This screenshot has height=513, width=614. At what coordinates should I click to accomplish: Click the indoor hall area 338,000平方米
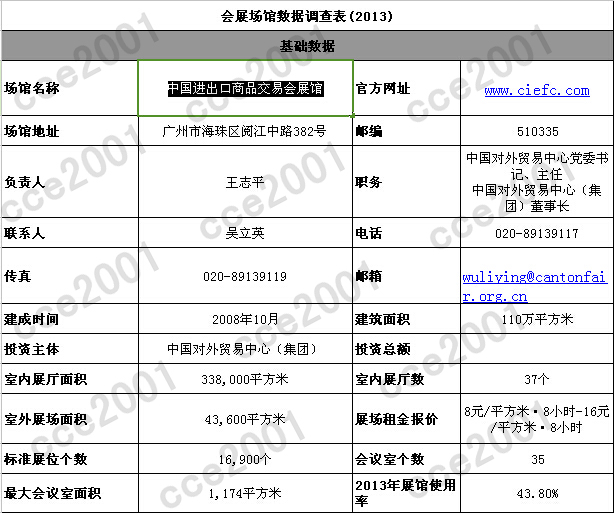(x=244, y=380)
